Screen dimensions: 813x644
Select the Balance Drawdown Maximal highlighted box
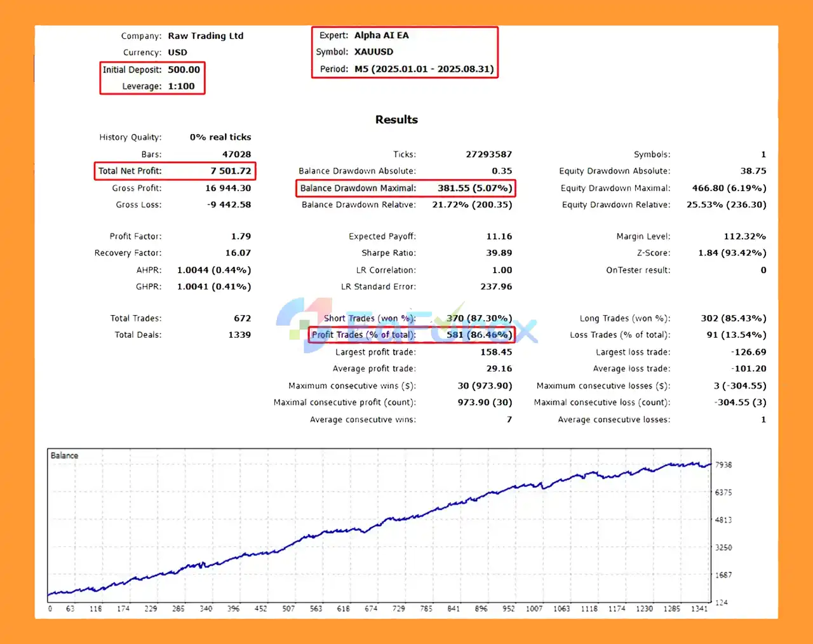click(x=405, y=188)
